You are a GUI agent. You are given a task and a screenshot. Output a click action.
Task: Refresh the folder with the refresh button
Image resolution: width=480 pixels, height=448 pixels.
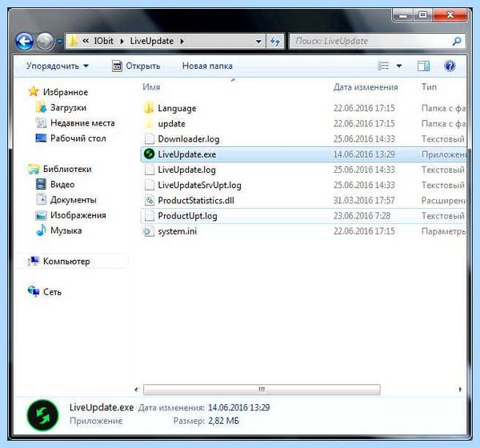pyautogui.click(x=275, y=42)
